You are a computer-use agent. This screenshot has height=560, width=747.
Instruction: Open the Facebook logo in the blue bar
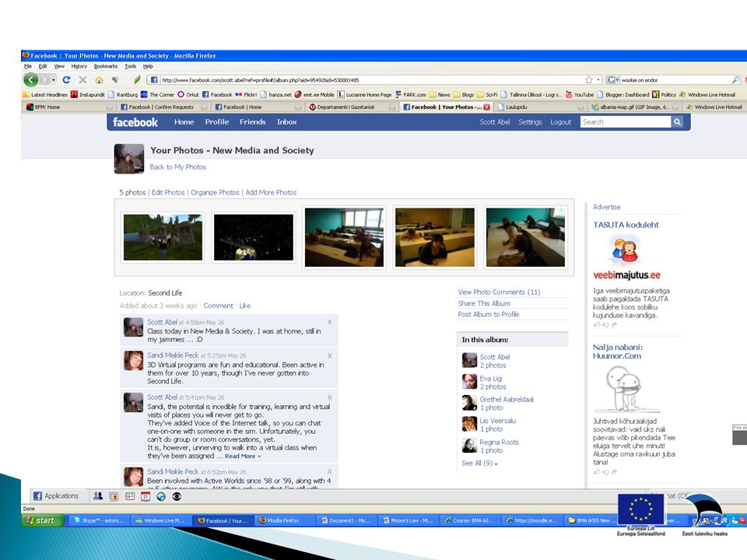point(135,122)
